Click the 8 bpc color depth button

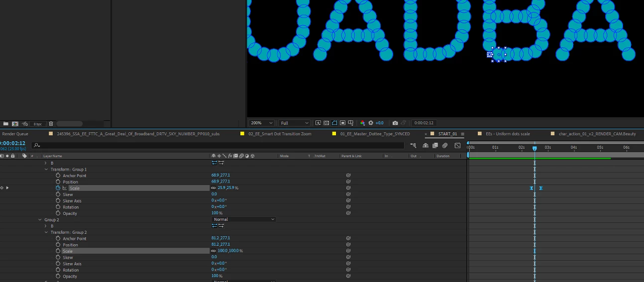point(37,124)
